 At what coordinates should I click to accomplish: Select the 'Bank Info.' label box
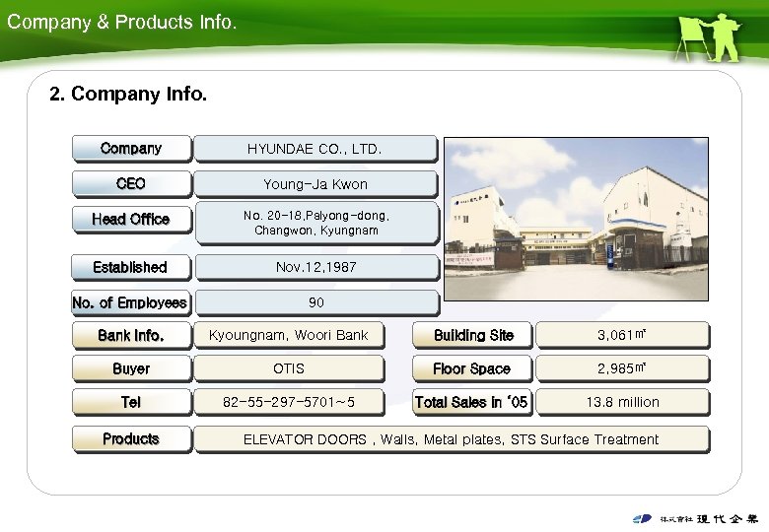pos(131,335)
